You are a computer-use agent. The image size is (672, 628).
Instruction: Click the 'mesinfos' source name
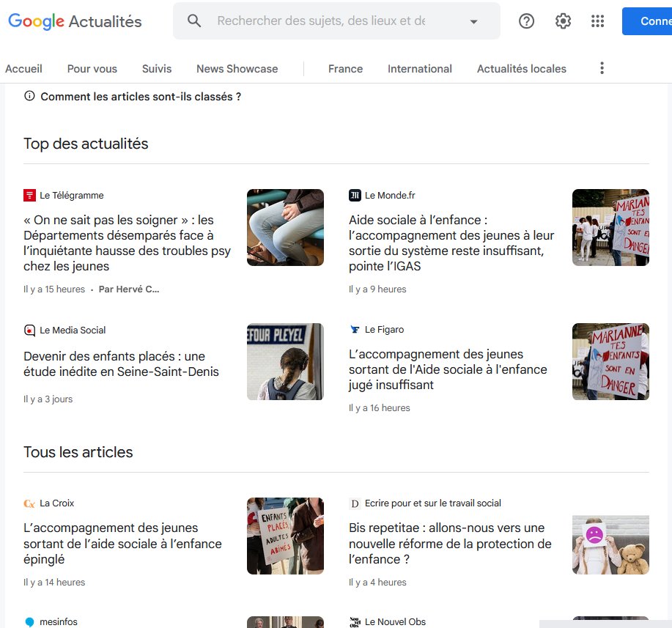59,622
